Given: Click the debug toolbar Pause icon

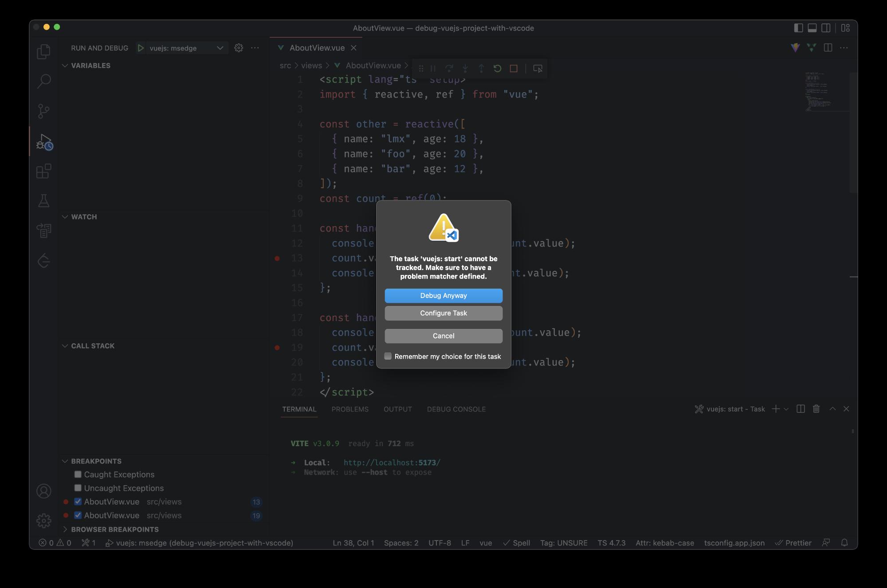Looking at the screenshot, I should 433,69.
